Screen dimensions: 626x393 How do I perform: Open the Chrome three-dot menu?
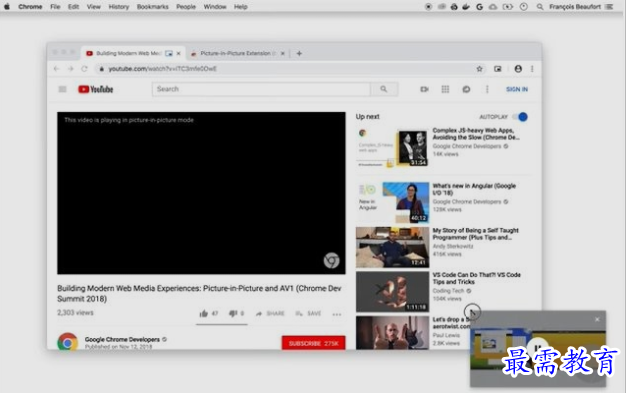[532, 69]
